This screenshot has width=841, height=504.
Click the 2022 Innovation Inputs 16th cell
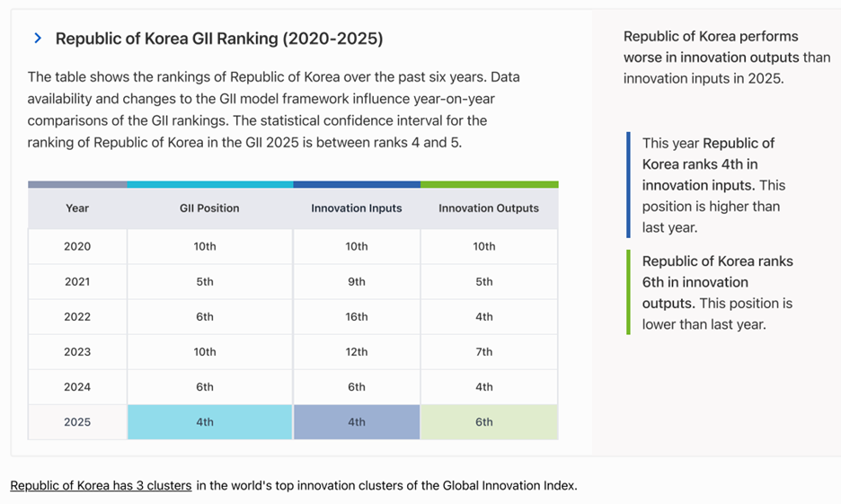(357, 317)
